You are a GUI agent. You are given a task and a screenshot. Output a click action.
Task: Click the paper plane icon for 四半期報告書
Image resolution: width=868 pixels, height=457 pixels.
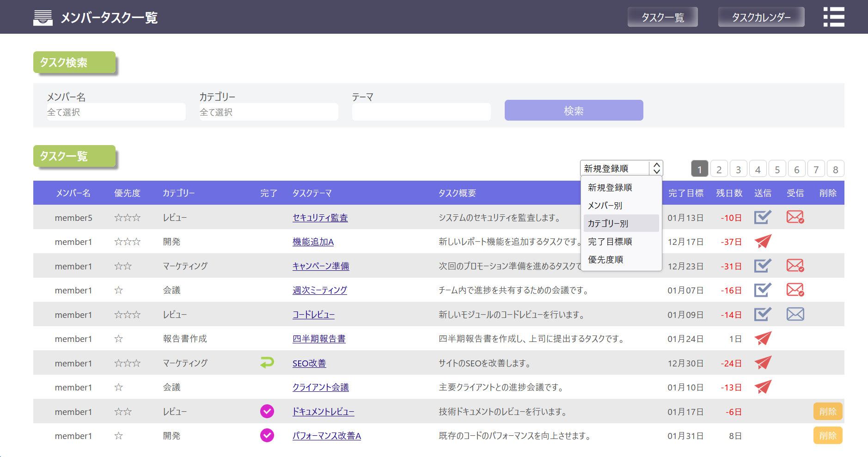pos(763,338)
